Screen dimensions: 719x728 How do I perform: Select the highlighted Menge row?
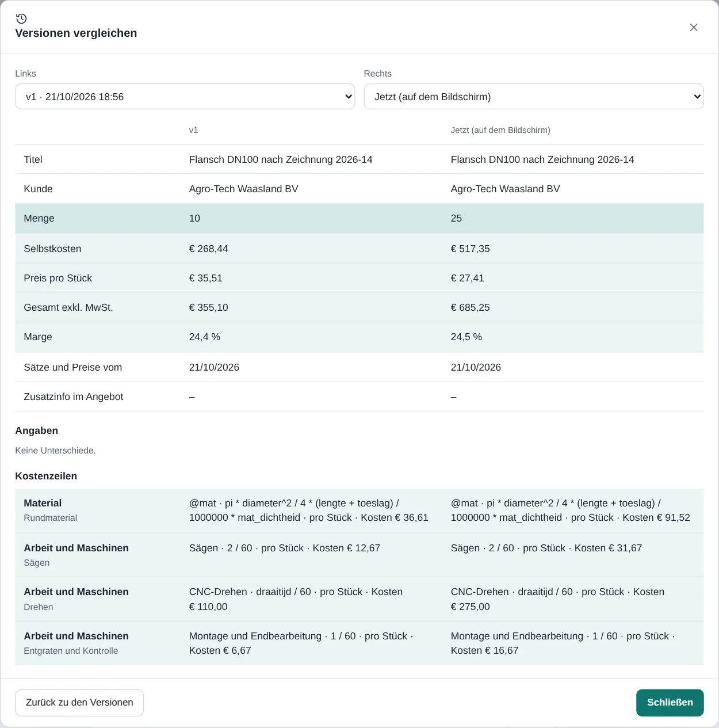tap(359, 219)
